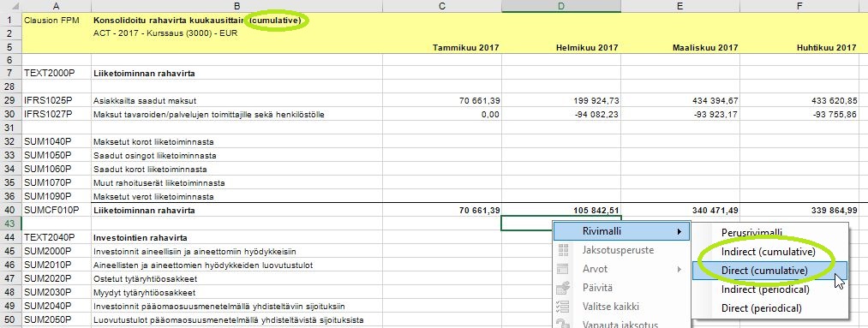Screen dimensions: 868x328
Task: Click the Arvot menu icon
Action: [563, 270]
